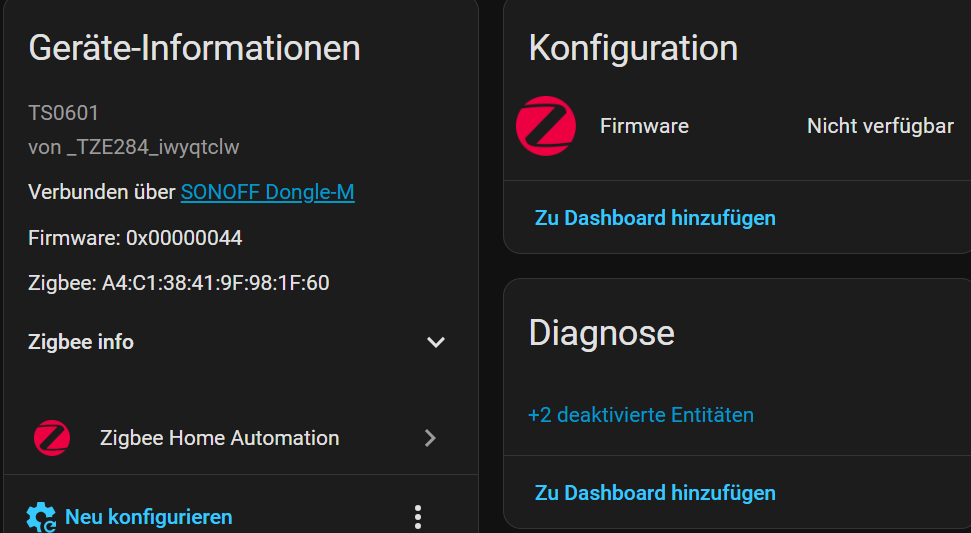Click the manufacturer text _TZE284_iwyqtclw
Image resolution: width=971 pixels, height=533 pixels.
tap(153, 147)
